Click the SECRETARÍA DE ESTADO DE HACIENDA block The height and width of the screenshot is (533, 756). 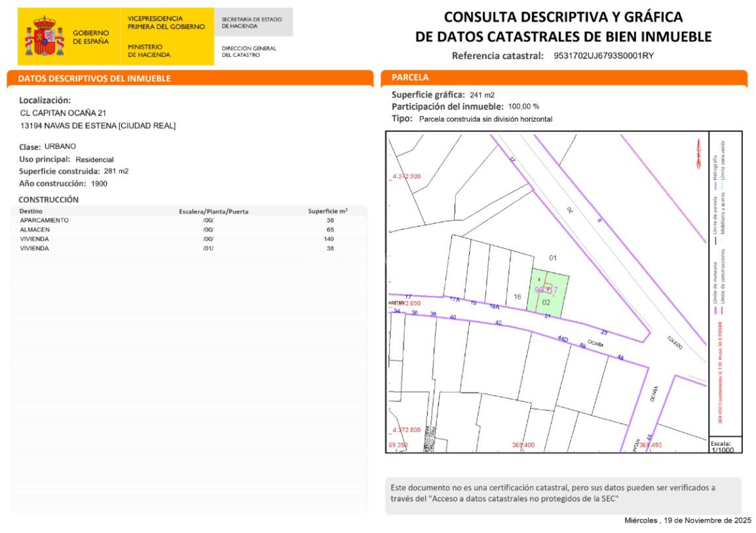click(253, 22)
